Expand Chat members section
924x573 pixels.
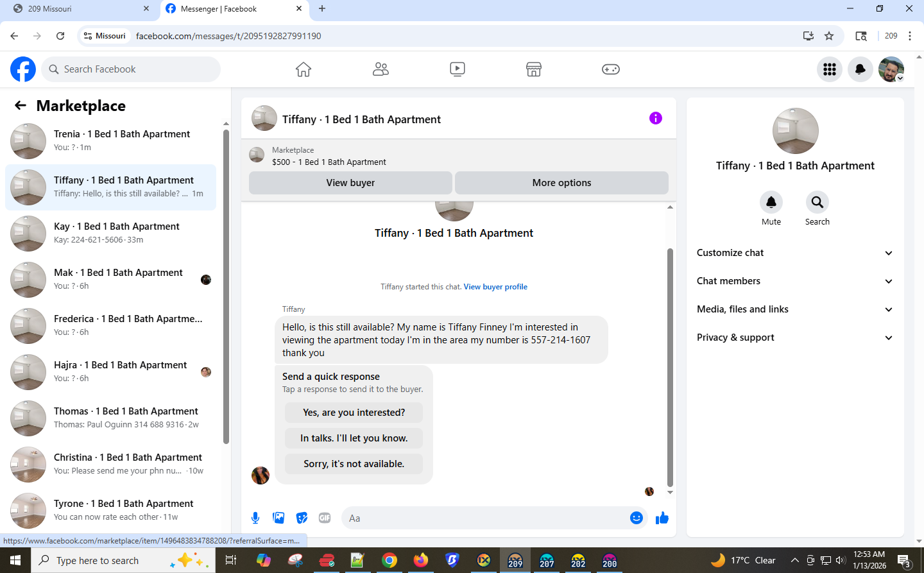(795, 281)
